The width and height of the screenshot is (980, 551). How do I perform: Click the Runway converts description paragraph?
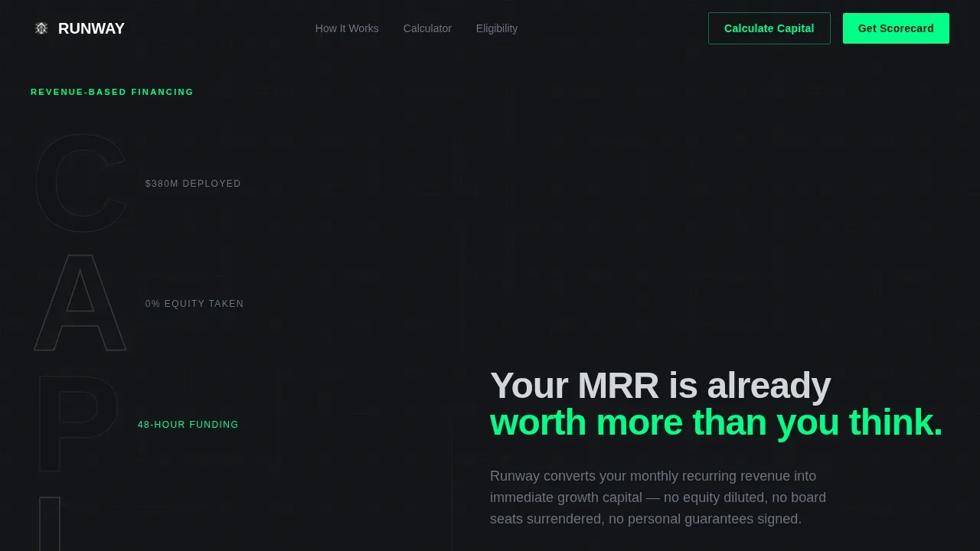pyautogui.click(x=658, y=497)
